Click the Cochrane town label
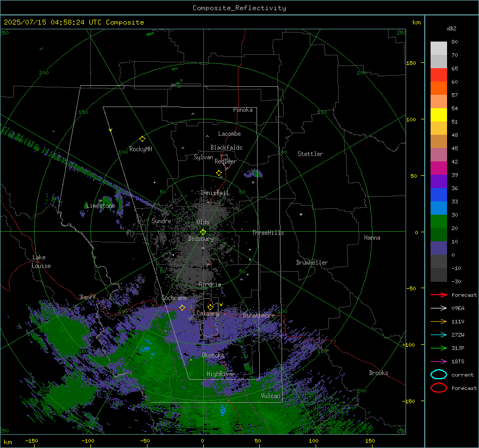 (x=174, y=298)
